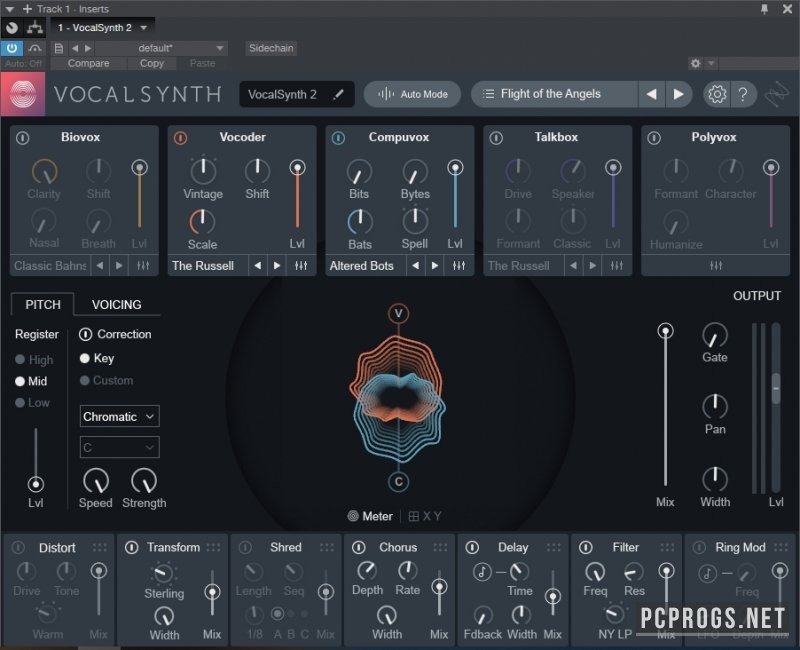Click the Compuvox C node in visualizer
Viewport: 800px width, 650px height.
pos(398,482)
